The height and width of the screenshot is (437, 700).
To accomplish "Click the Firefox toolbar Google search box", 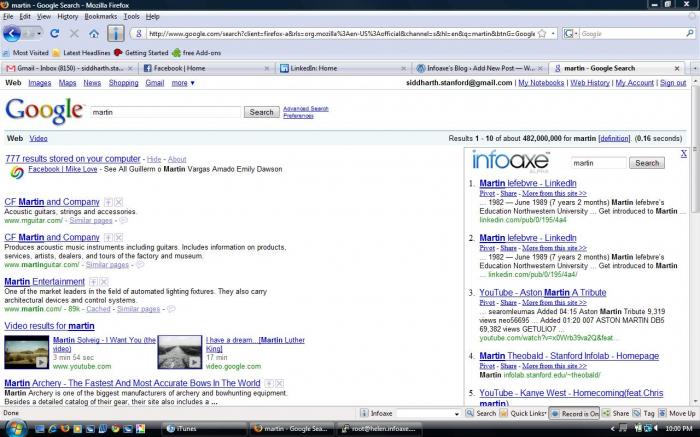I will 632,33.
